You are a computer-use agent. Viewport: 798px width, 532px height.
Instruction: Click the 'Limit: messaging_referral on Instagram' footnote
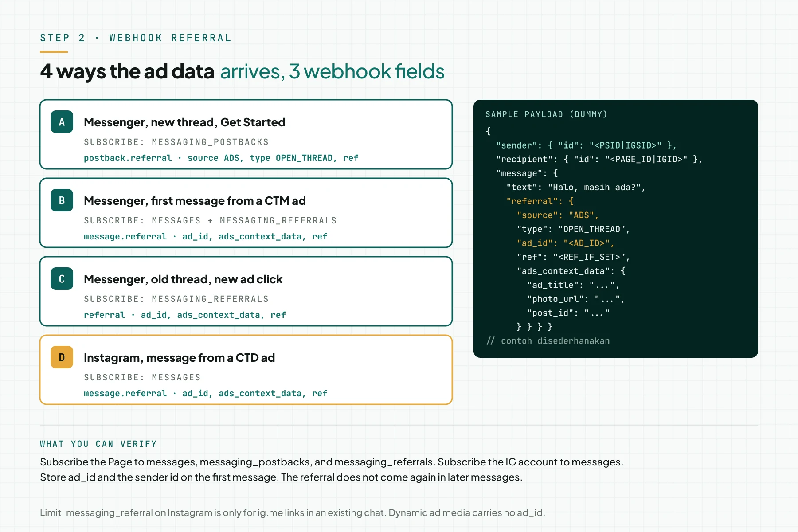(293, 513)
